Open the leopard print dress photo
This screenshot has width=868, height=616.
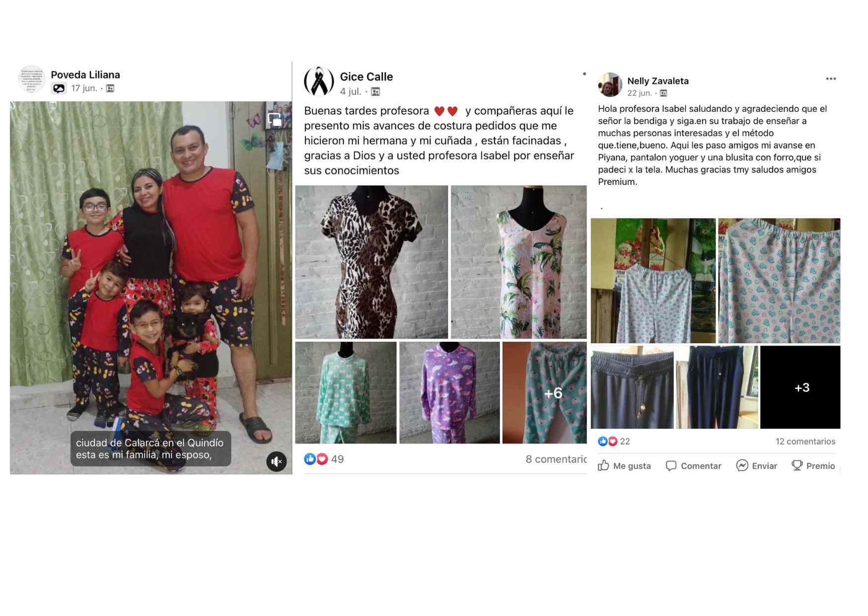pos(371,262)
